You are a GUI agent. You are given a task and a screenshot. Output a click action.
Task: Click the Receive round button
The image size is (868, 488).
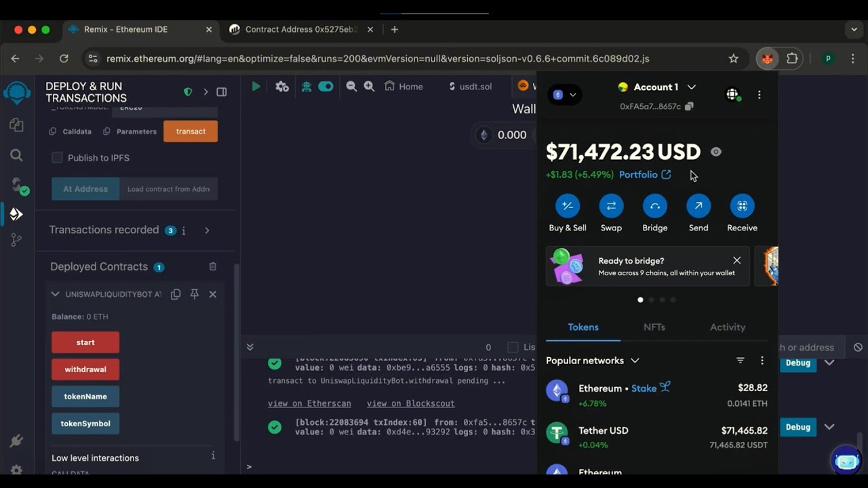742,206
